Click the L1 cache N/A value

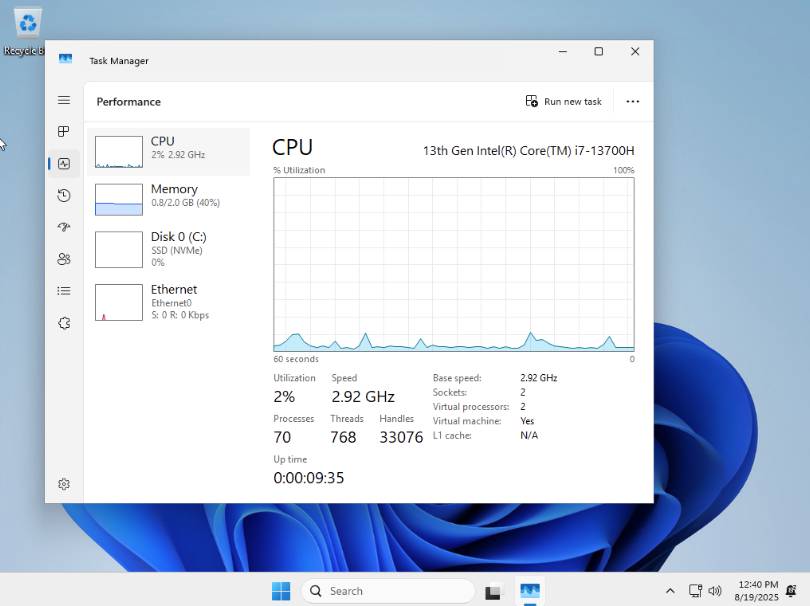click(529, 436)
